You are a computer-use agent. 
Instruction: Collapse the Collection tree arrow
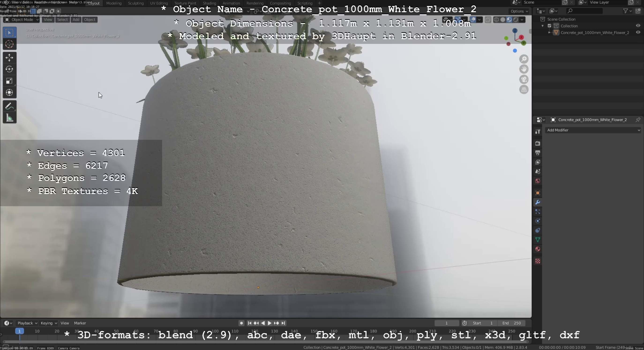[543, 26]
